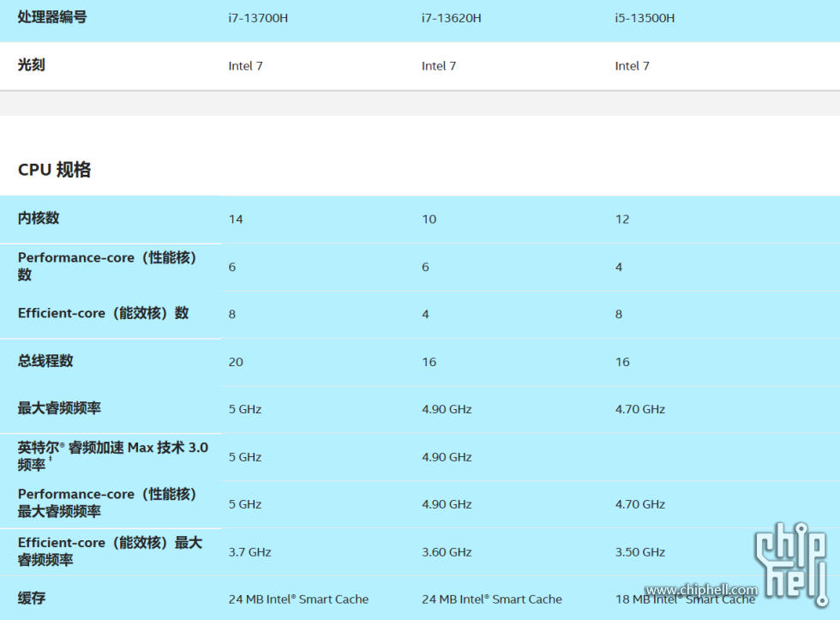840x620 pixels.
Task: Select efficient-core count 8 for i7-13700H
Action: click(x=232, y=314)
